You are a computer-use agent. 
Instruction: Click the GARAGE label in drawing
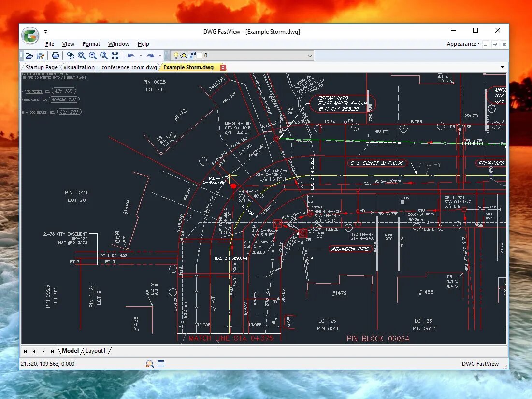pos(216,84)
